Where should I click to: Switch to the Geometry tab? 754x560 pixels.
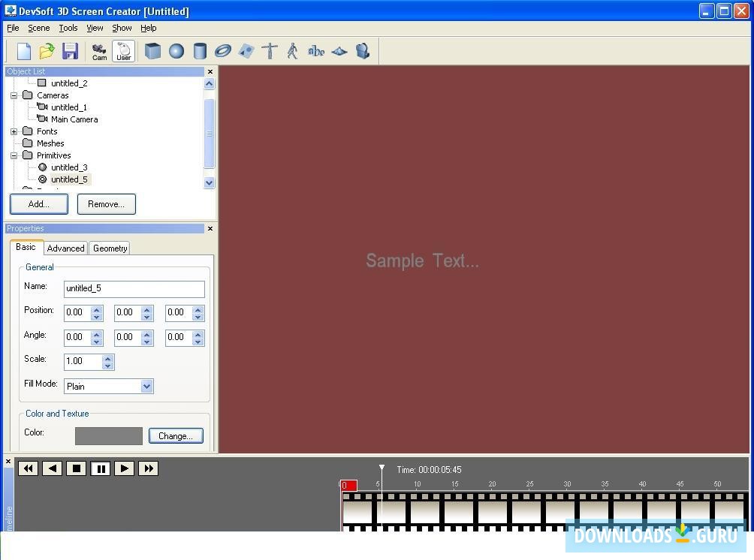(x=110, y=248)
